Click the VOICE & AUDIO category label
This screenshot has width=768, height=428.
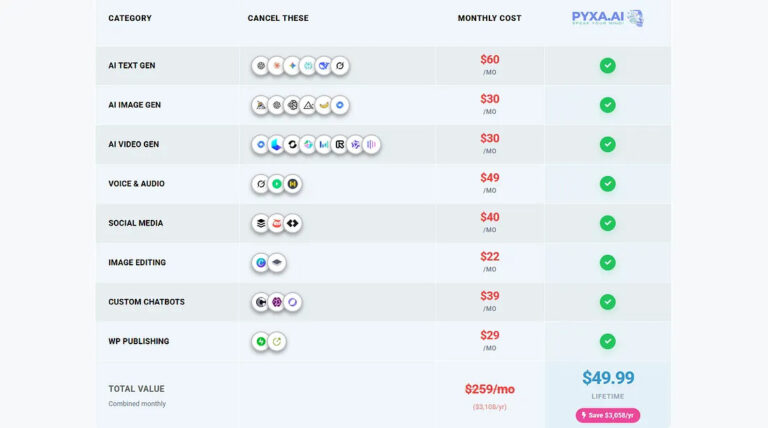click(136, 184)
